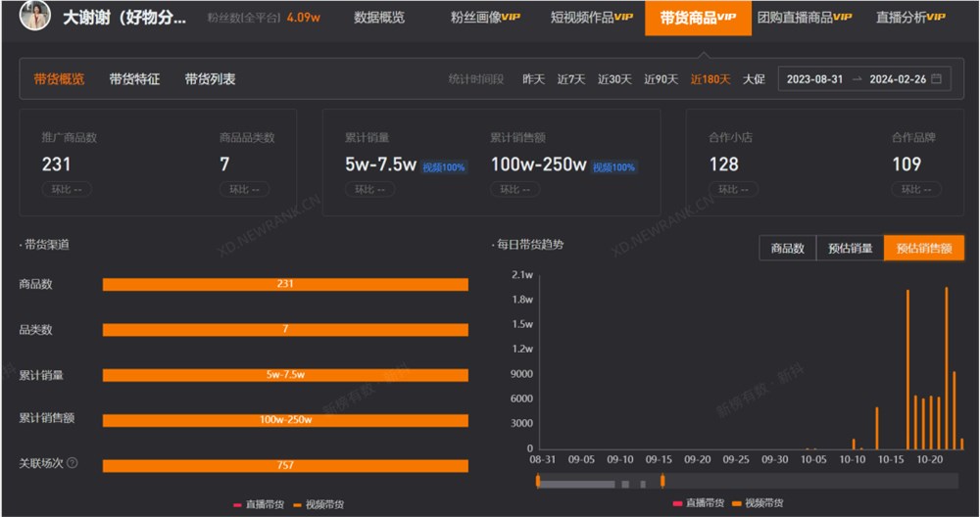Click the 环比 badge under 推广商品数
This screenshot has height=517, width=980.
click(67, 189)
